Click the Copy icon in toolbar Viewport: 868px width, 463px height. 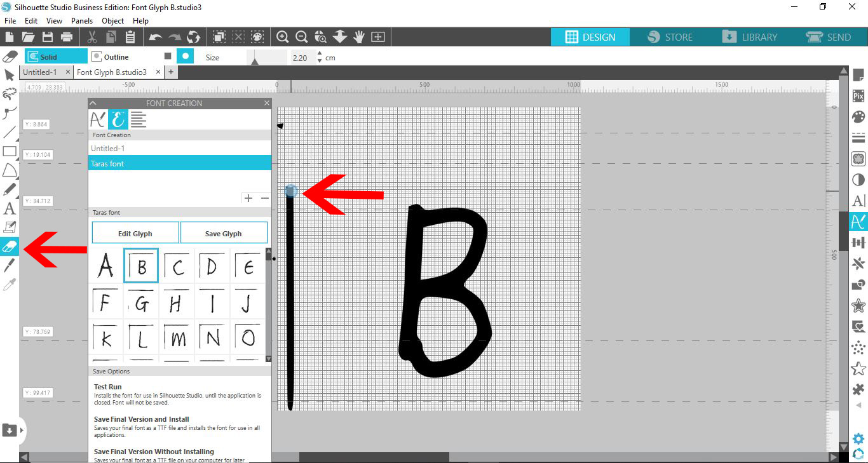[111, 37]
